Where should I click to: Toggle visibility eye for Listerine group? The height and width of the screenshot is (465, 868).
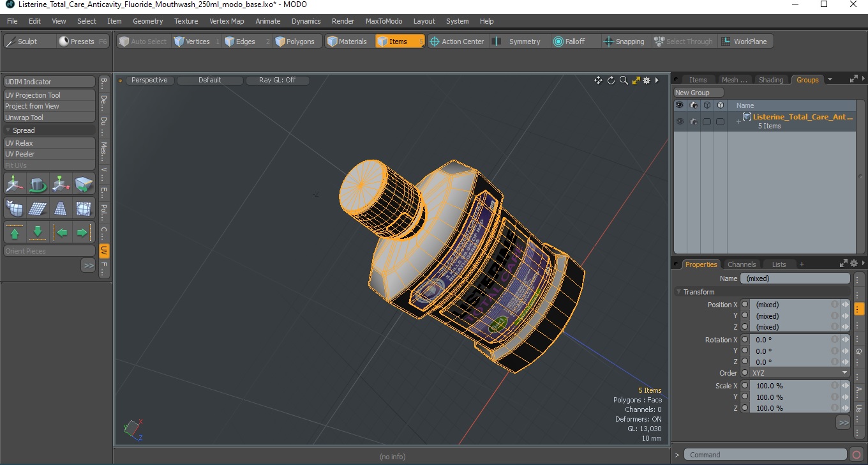680,121
